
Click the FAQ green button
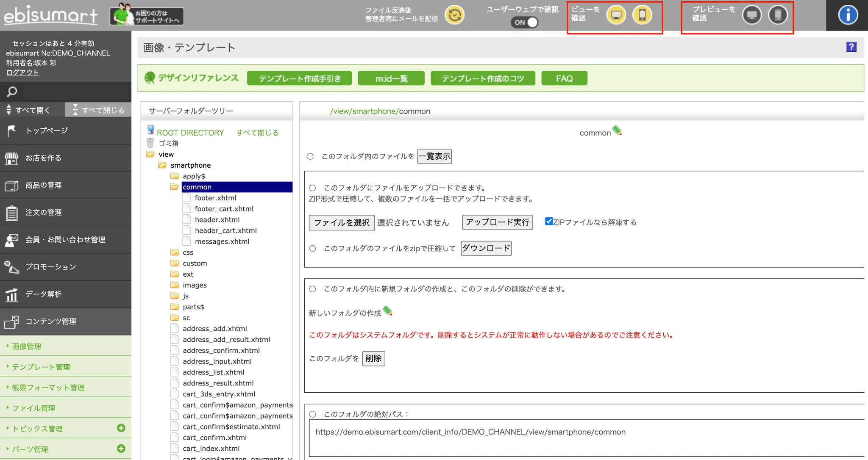click(x=564, y=78)
